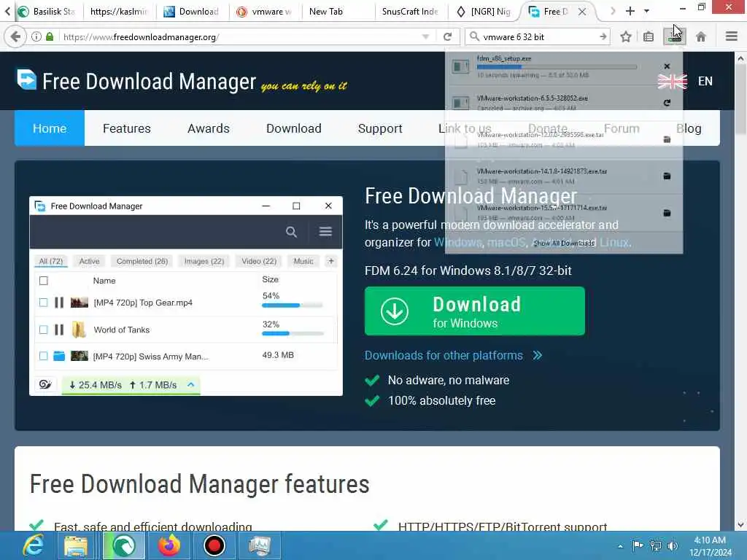This screenshot has height=560, width=747.
Task: Click the green padlock security icon
Action: tap(50, 36)
